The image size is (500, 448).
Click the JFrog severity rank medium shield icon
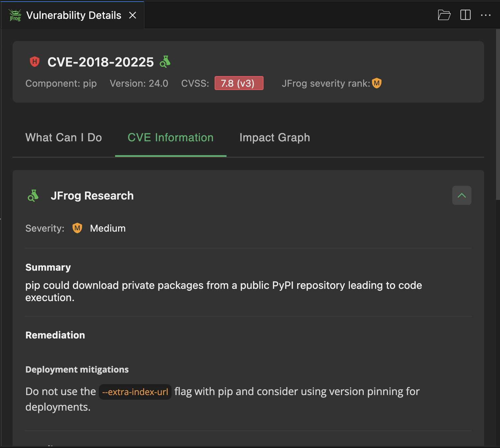[377, 83]
